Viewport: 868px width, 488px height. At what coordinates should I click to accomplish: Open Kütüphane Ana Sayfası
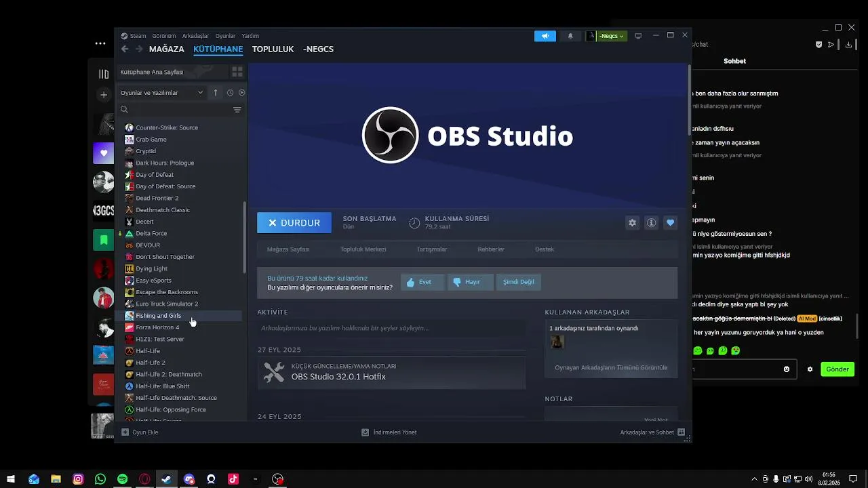coord(173,72)
